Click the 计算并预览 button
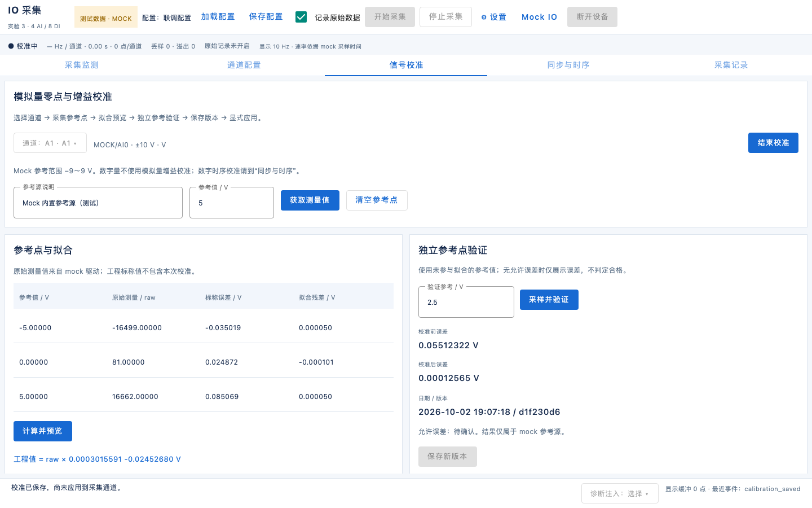The height and width of the screenshot is (508, 812). click(x=43, y=431)
